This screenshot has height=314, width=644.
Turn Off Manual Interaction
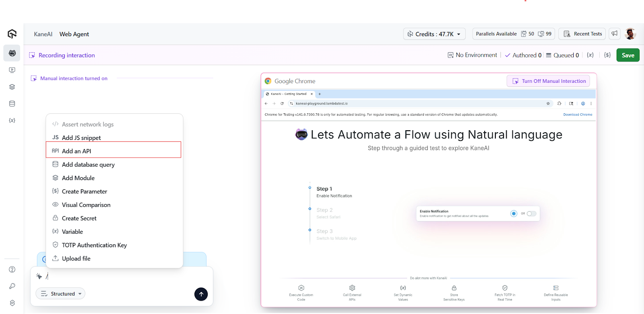(548, 81)
